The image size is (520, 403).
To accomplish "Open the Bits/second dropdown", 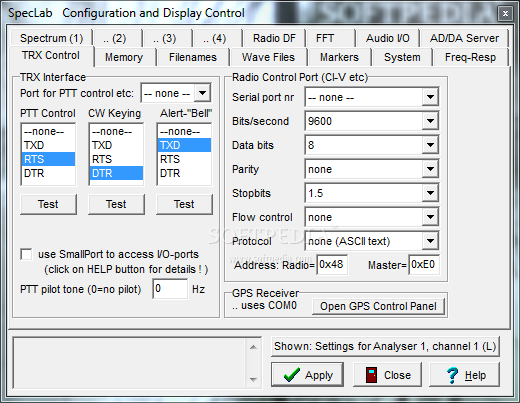I will [430, 121].
